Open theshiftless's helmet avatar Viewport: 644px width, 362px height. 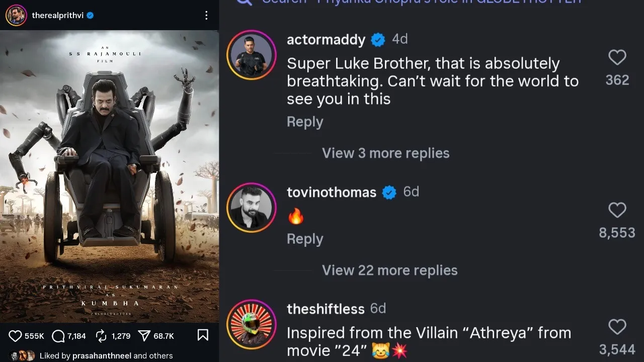[252, 324]
